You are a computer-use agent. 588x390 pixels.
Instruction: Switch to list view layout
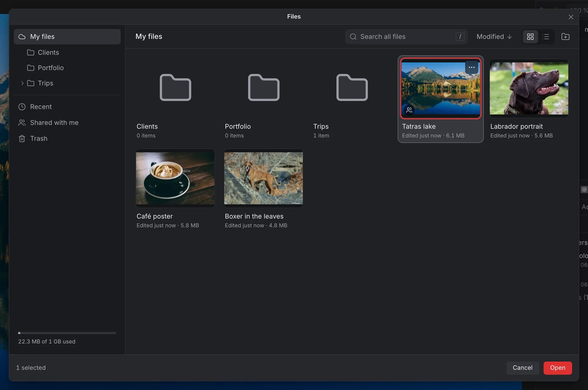tap(546, 37)
